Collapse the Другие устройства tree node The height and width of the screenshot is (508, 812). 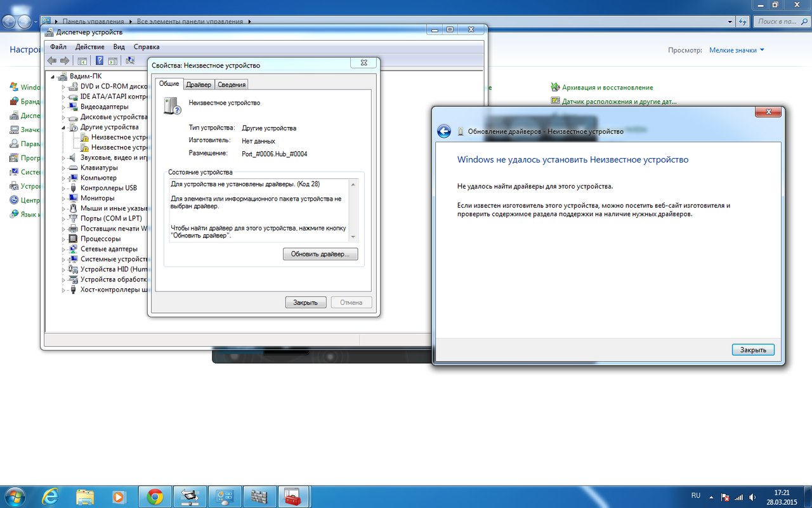coord(63,127)
